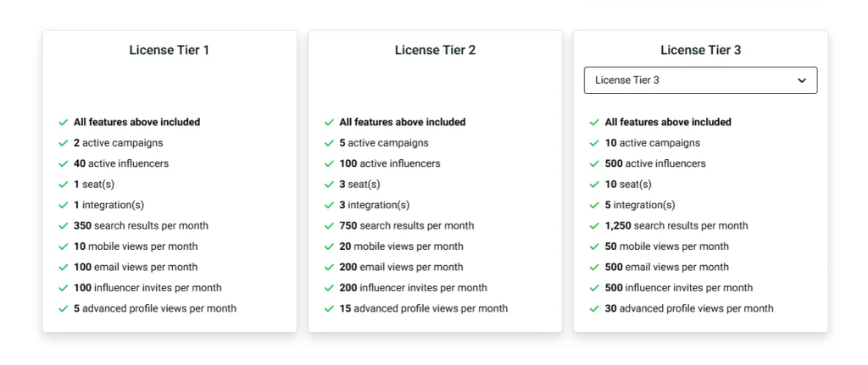Click checkmark next to 40 active influencers
This screenshot has width=868, height=365.
63,163
